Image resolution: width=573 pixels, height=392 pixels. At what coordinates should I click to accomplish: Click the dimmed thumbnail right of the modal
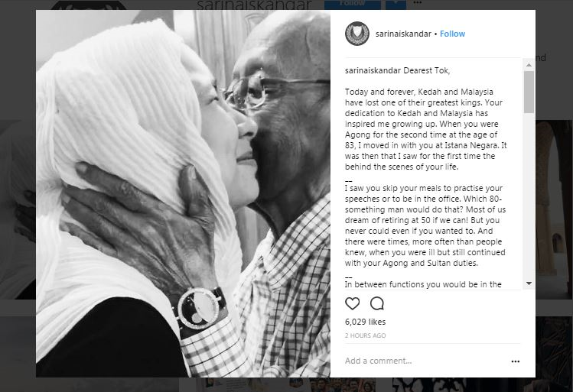(x=554, y=210)
